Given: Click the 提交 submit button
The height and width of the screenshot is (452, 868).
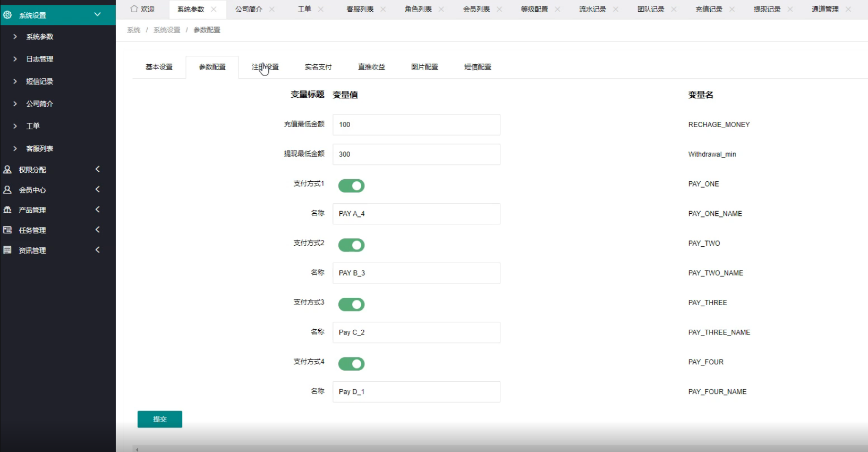Looking at the screenshot, I should [160, 419].
